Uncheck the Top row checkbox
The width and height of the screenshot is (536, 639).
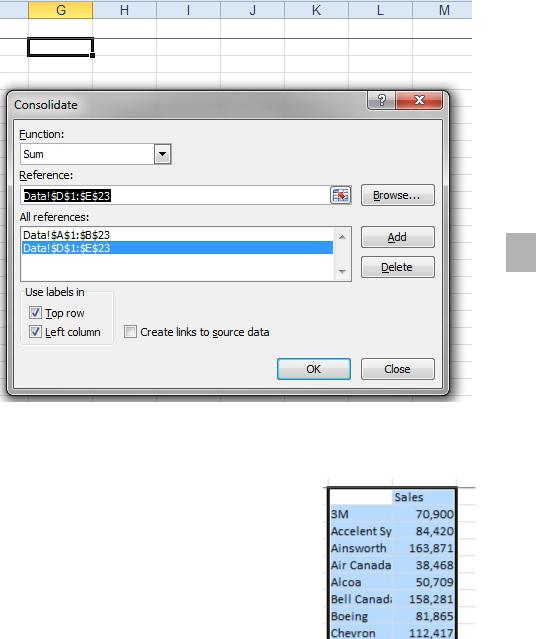pos(35,313)
